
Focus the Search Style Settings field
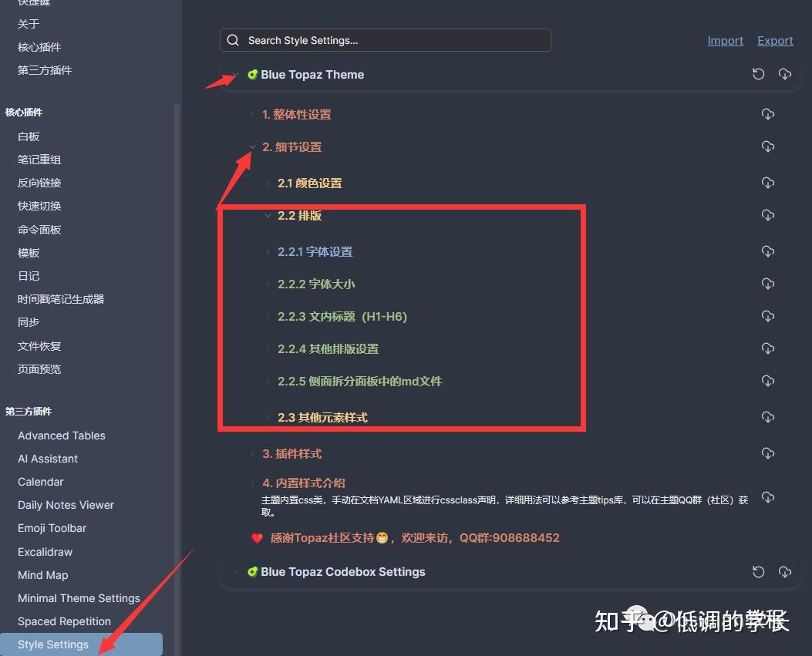click(386, 40)
